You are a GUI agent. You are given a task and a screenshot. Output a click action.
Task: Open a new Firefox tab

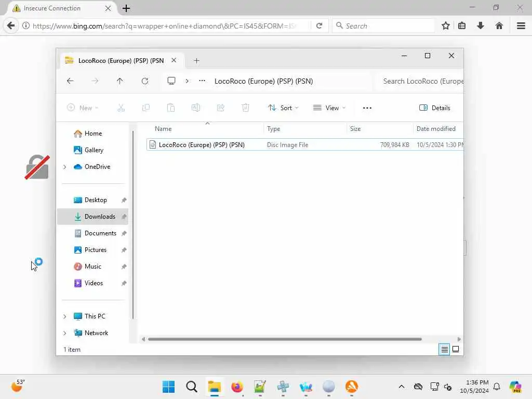(126, 8)
